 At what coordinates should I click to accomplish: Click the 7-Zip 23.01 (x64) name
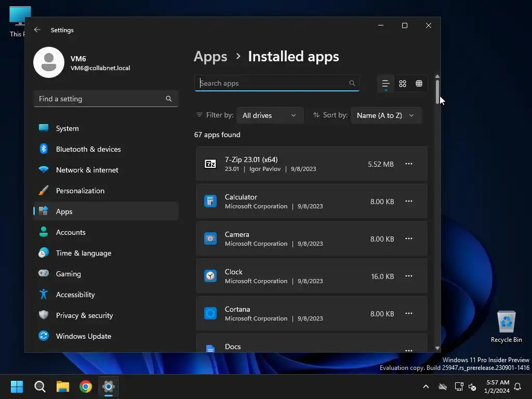pos(251,159)
